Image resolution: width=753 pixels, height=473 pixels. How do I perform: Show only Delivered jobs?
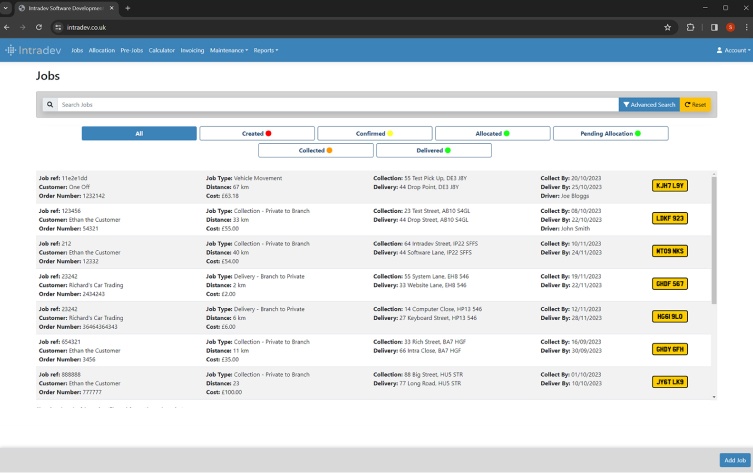[x=433, y=151]
